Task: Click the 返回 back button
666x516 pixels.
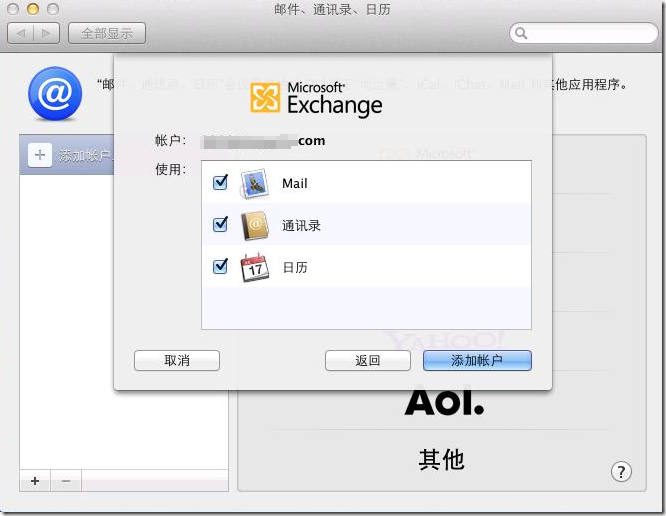Action: click(368, 361)
